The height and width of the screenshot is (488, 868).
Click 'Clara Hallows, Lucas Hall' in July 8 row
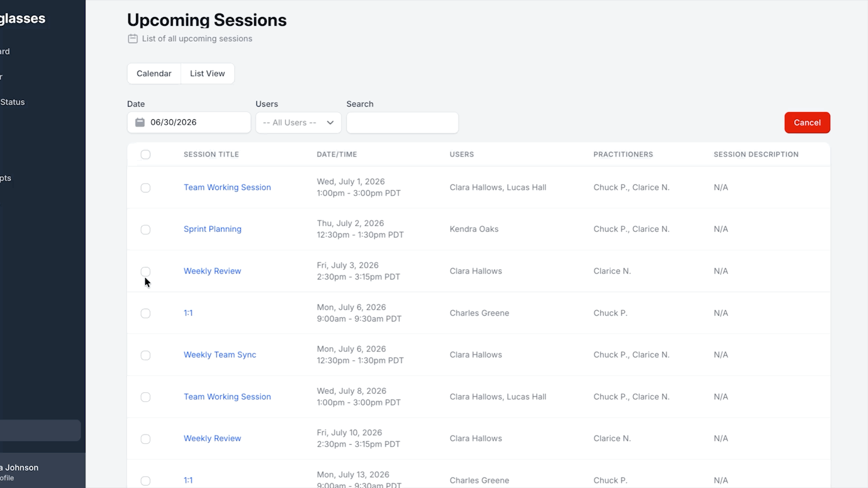tap(498, 397)
